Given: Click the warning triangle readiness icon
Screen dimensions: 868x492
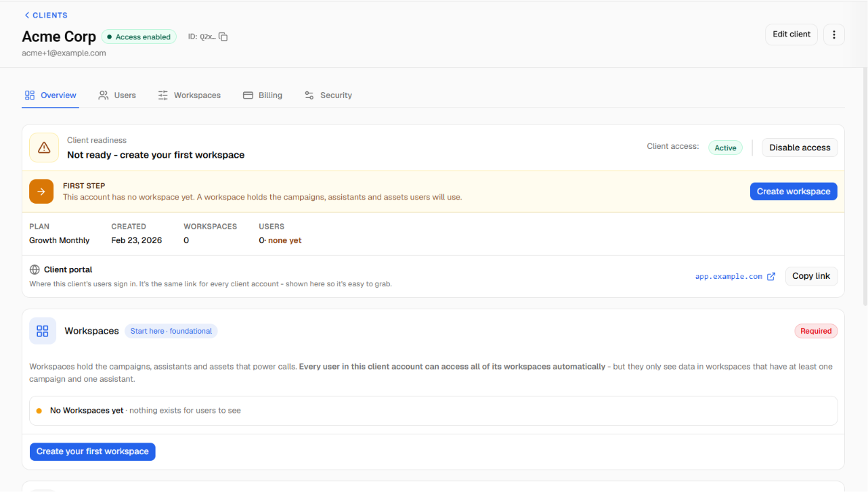Looking at the screenshot, I should (44, 148).
